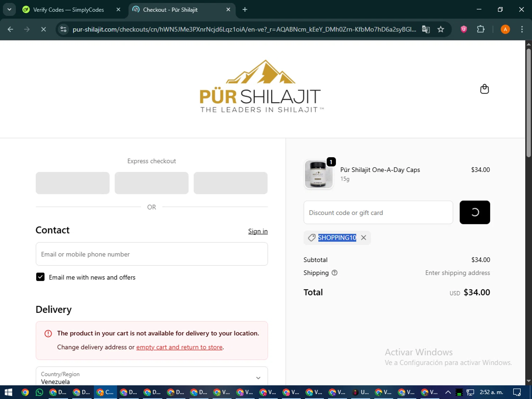The width and height of the screenshot is (532, 399).
Task: Click the Total amount $34.00
Action: pyautogui.click(x=477, y=293)
